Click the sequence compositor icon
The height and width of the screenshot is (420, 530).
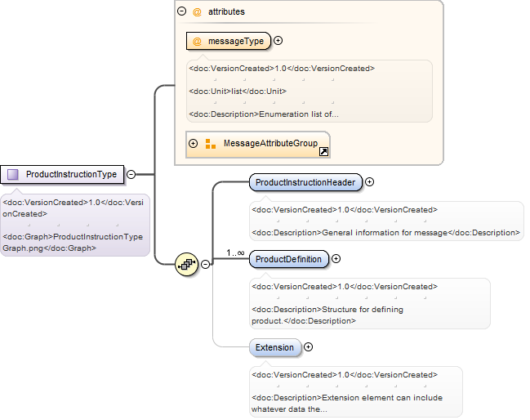click(x=186, y=264)
